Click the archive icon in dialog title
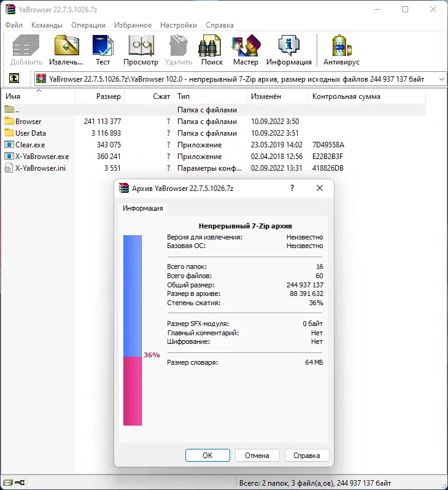The width and height of the screenshot is (448, 490). click(124, 188)
